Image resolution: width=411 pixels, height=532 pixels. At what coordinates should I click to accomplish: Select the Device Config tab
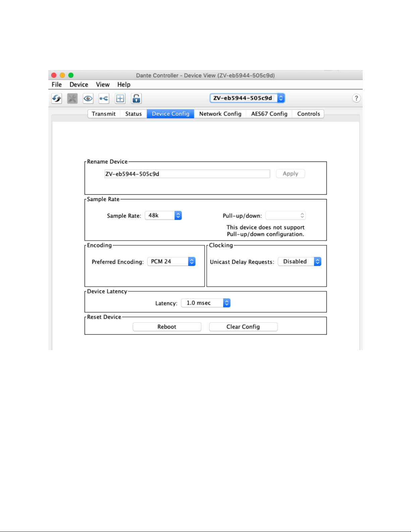(x=170, y=114)
